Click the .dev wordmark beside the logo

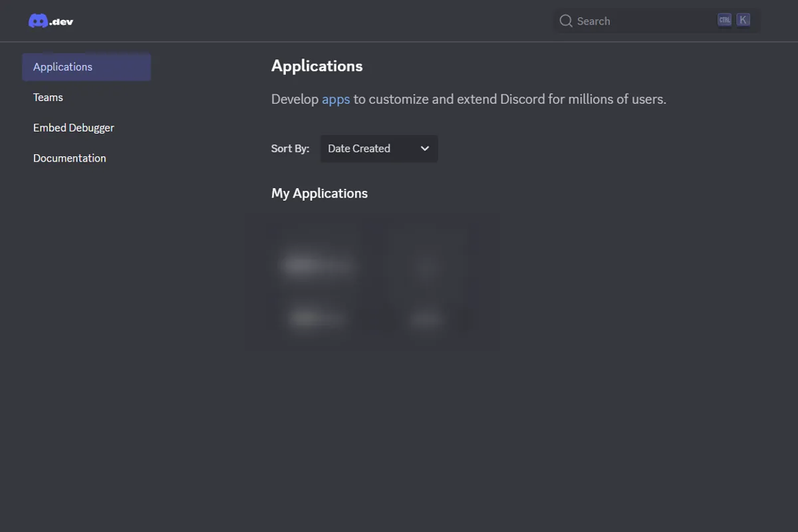pos(62,22)
